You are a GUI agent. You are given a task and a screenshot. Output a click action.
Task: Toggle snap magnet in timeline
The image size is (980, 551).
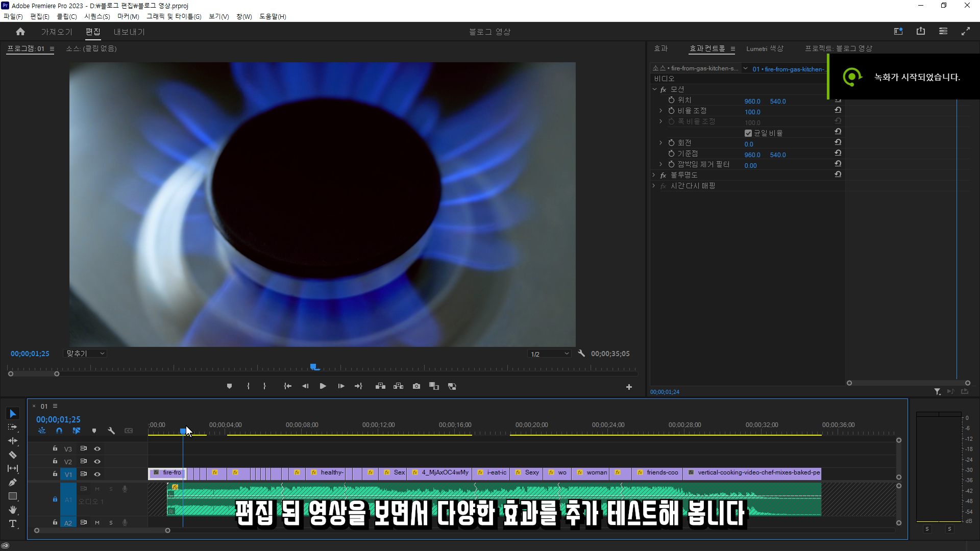pyautogui.click(x=59, y=431)
